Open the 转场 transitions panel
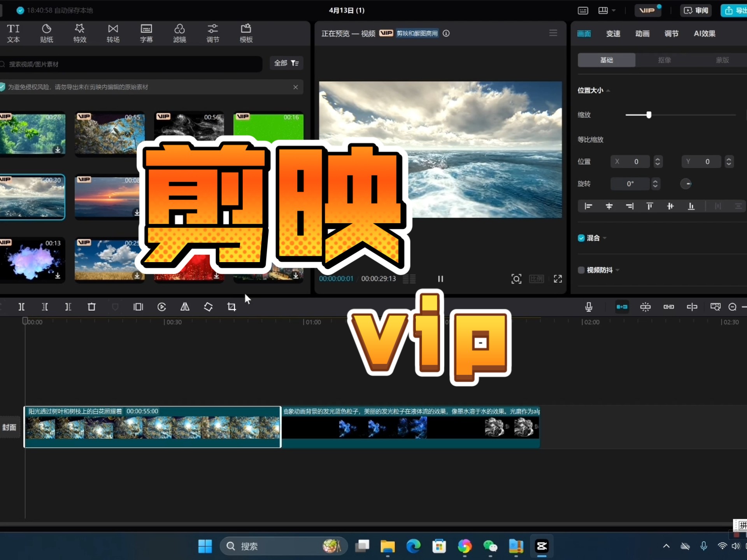 [x=113, y=33]
